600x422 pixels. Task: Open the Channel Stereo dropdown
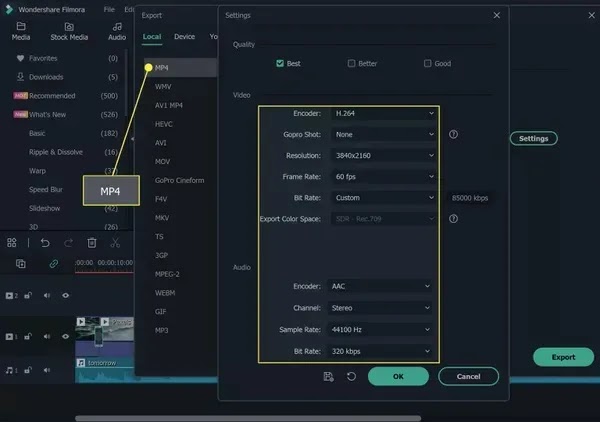point(380,308)
